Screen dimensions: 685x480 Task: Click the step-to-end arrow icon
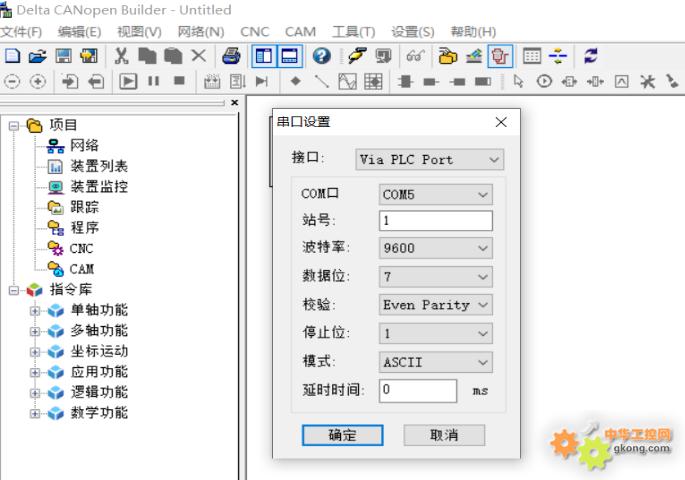click(x=262, y=81)
